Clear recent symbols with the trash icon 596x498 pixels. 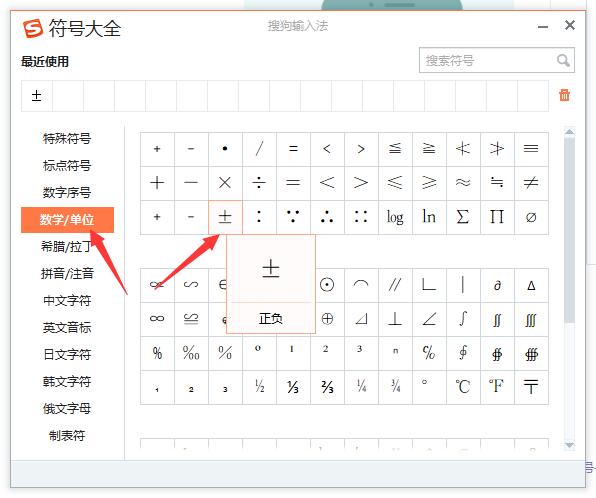click(564, 95)
